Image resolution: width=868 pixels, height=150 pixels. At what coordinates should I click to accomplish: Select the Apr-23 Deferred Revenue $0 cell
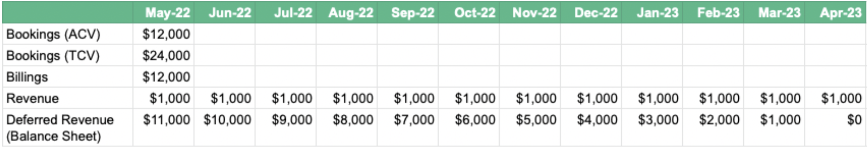click(854, 120)
